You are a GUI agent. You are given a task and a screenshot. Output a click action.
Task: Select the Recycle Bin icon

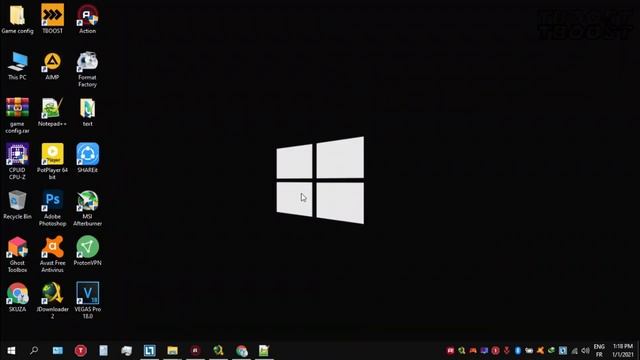pos(17,205)
